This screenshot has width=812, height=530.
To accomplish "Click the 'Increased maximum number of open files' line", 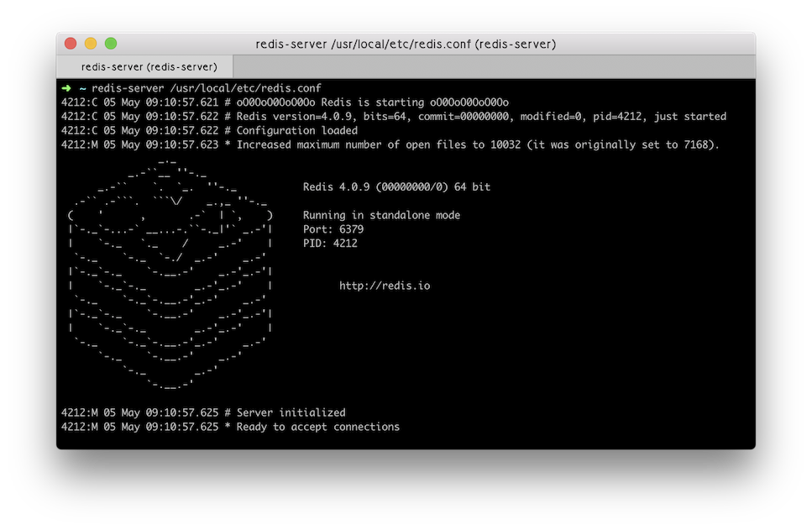I will tap(390, 144).
